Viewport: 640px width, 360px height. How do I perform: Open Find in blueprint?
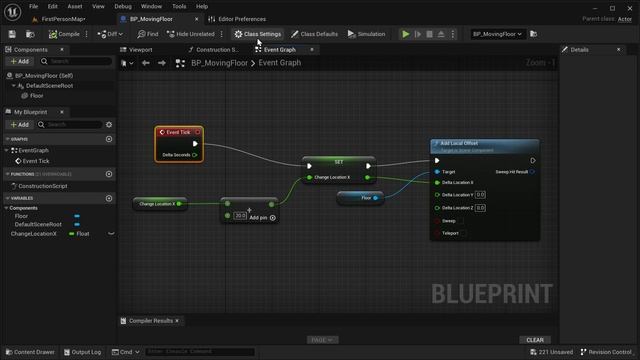tap(148, 34)
